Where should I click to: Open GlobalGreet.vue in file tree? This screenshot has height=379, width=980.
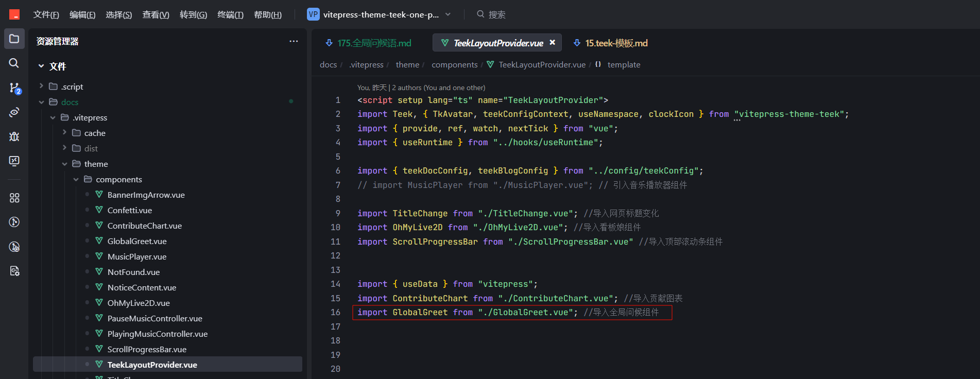[137, 241]
